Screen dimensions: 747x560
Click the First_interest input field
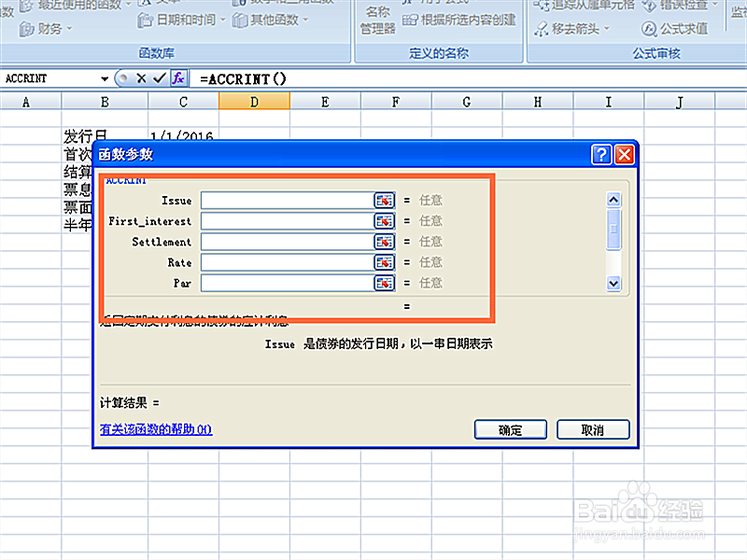click(x=288, y=221)
